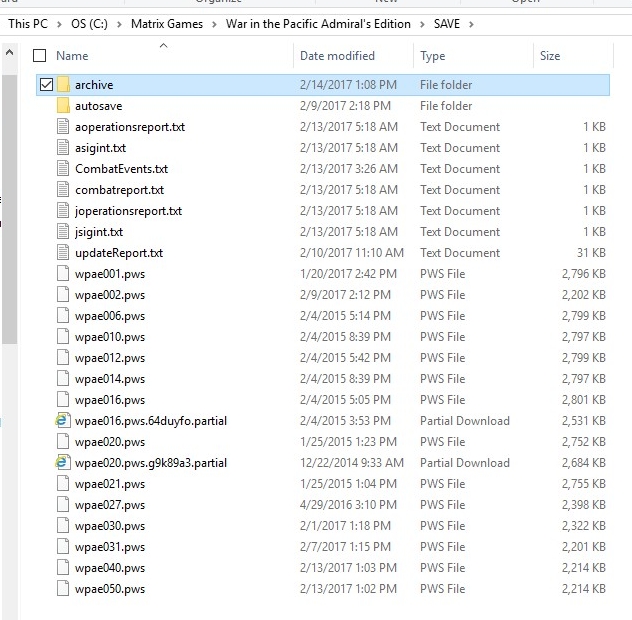
Task: Expand the OS (C:) breadcrumb chevron
Action: [x=119, y=24]
